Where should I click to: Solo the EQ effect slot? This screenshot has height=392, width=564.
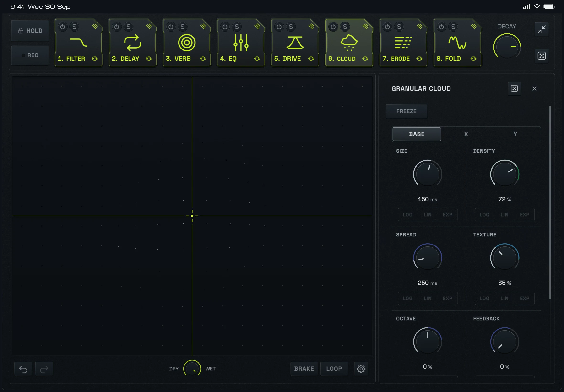[237, 27]
